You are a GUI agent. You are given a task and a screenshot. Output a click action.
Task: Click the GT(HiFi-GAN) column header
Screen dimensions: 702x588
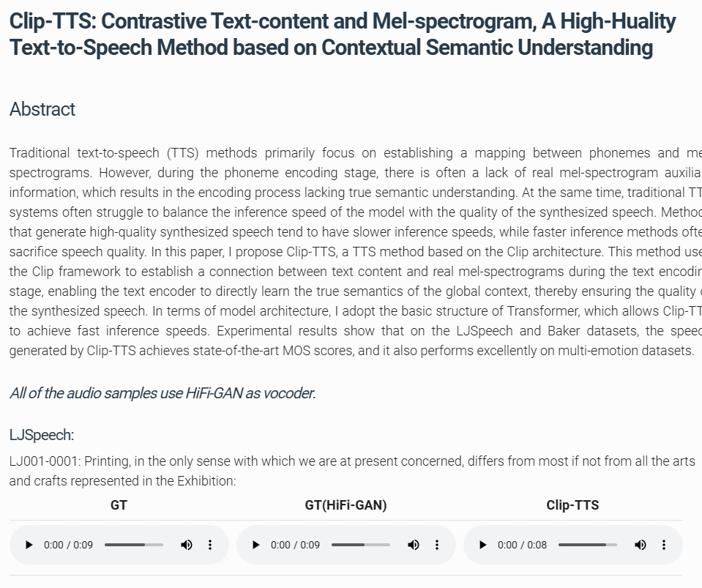coord(346,505)
